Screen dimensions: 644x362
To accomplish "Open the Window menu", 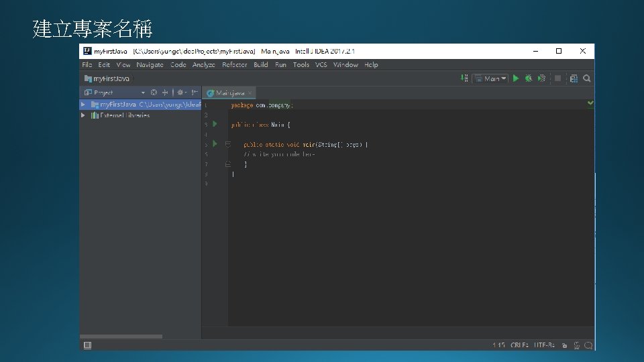I will point(345,65).
